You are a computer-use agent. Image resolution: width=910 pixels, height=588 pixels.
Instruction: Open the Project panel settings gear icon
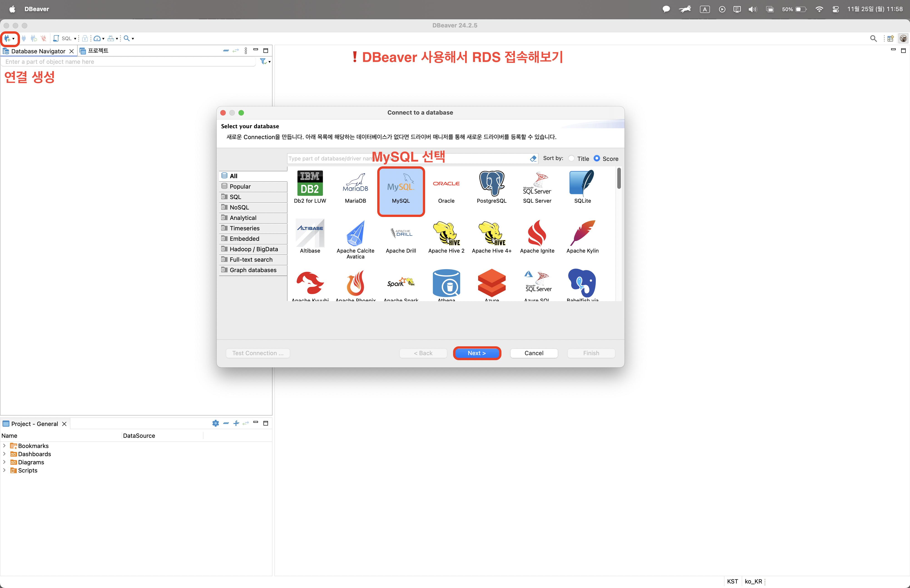[x=216, y=423]
